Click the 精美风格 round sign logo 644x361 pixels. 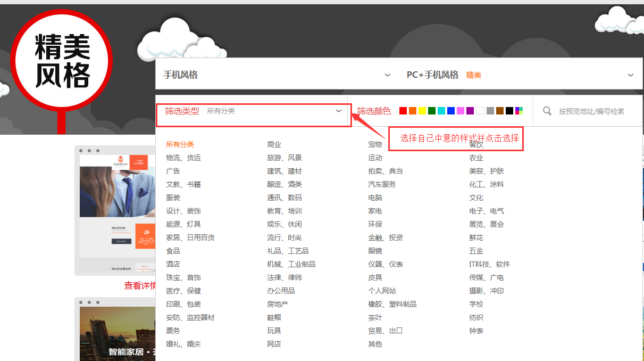[62, 61]
